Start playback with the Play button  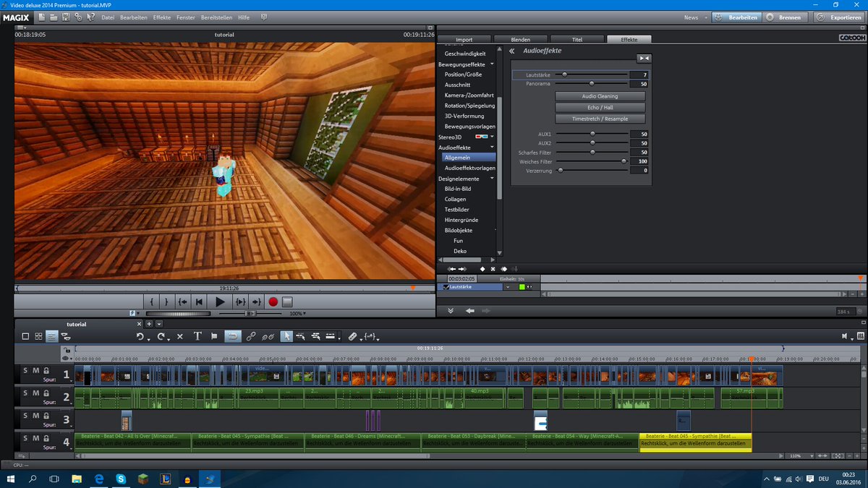click(221, 301)
